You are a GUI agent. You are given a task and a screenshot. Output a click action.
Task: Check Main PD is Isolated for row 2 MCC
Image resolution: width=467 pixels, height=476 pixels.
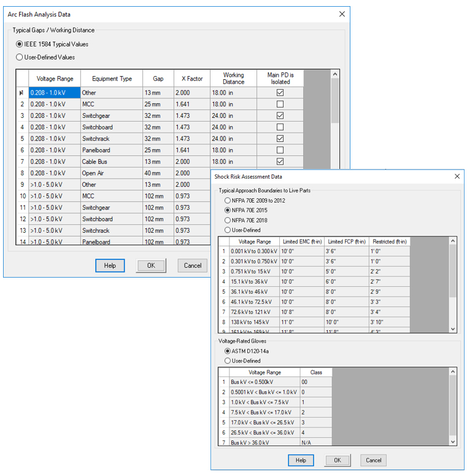click(x=280, y=104)
